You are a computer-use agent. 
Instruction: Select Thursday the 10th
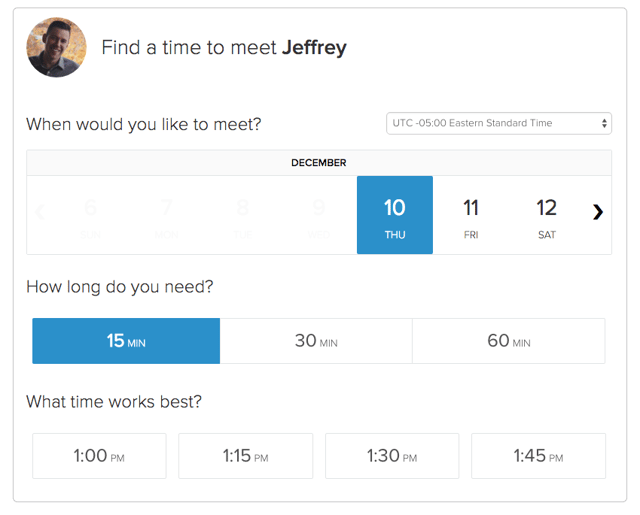[395, 215]
